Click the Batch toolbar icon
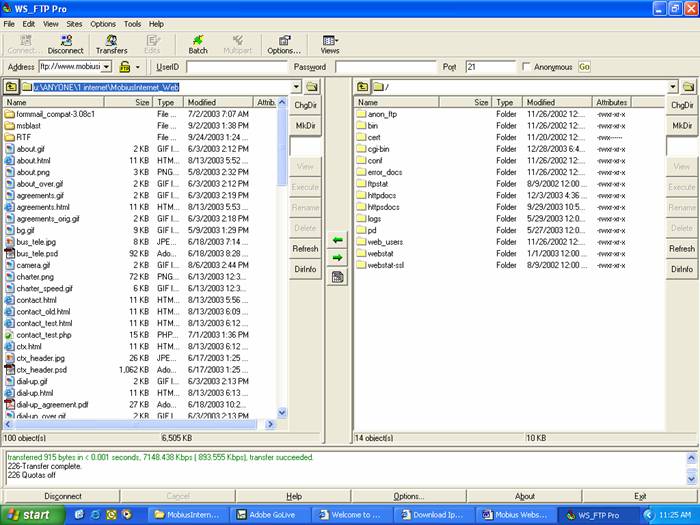Screen dimensions: 700x525 [x=198, y=45]
